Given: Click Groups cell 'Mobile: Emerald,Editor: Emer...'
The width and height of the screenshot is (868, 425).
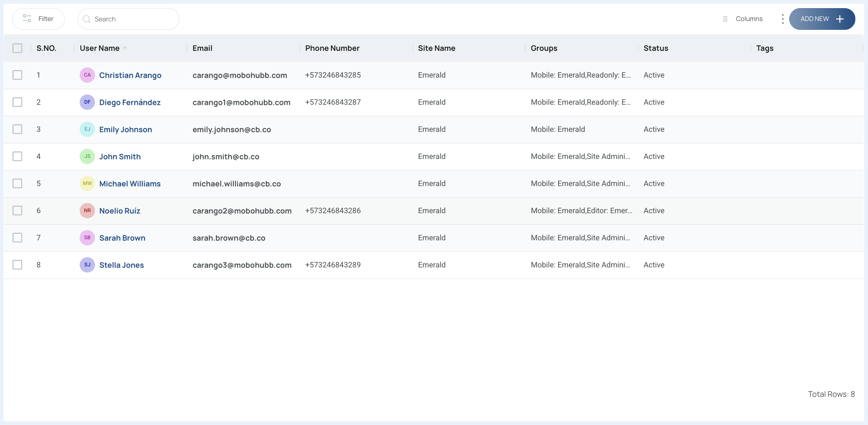Looking at the screenshot, I should pyautogui.click(x=581, y=210).
